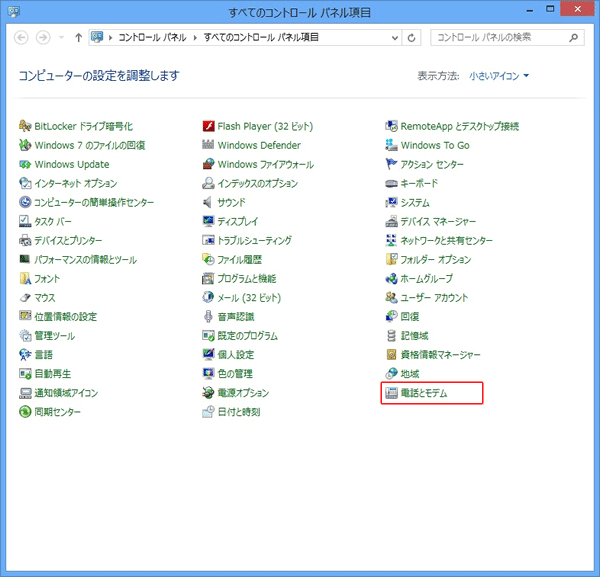The height and width of the screenshot is (577, 600).
Task: Expand the arrow before コントロール パネル breadcrumb
Action: pos(111,37)
